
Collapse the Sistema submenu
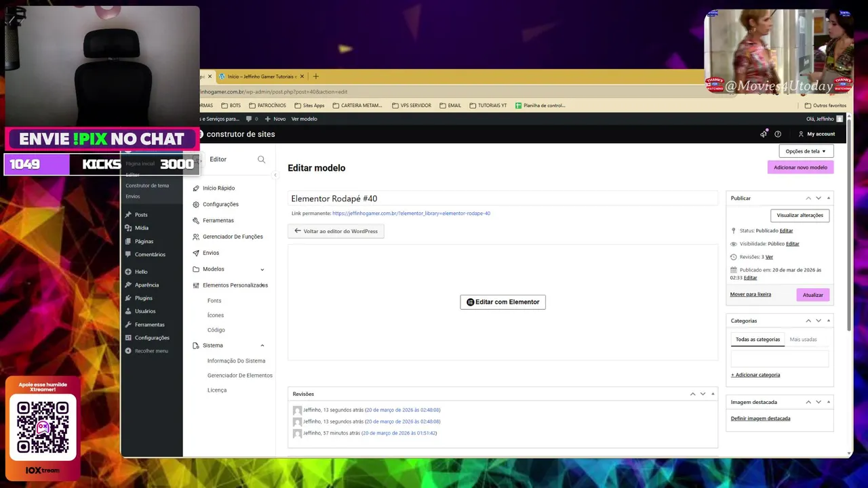tap(262, 346)
